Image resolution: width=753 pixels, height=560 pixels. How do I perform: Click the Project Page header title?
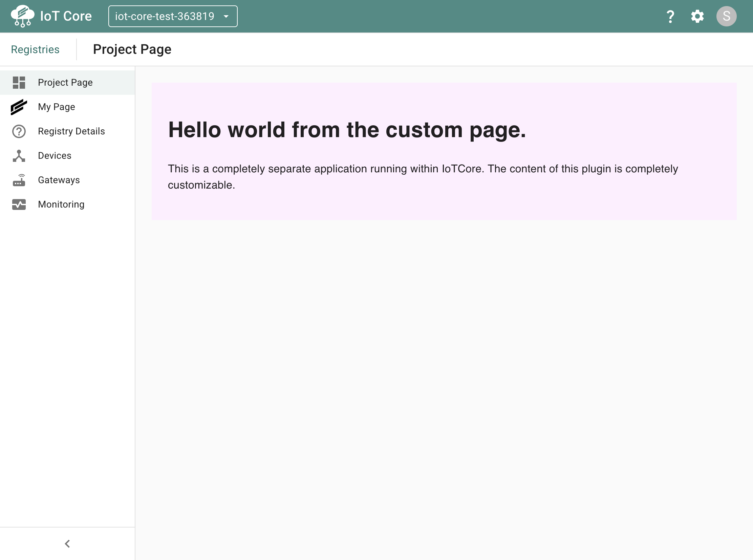pyautogui.click(x=132, y=49)
